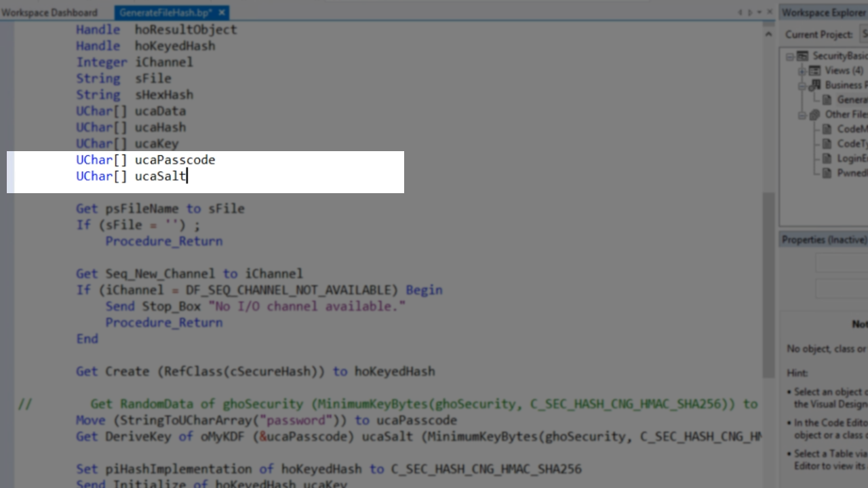The image size is (868, 488).
Task: Close the GenerateFileHash.bp tab
Action: tap(222, 12)
